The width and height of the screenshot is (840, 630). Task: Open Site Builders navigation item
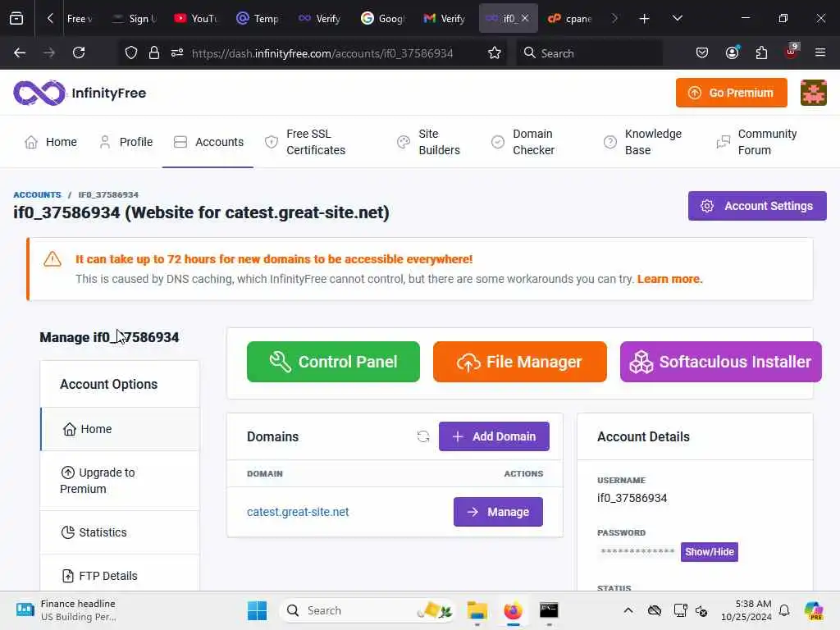tap(428, 142)
